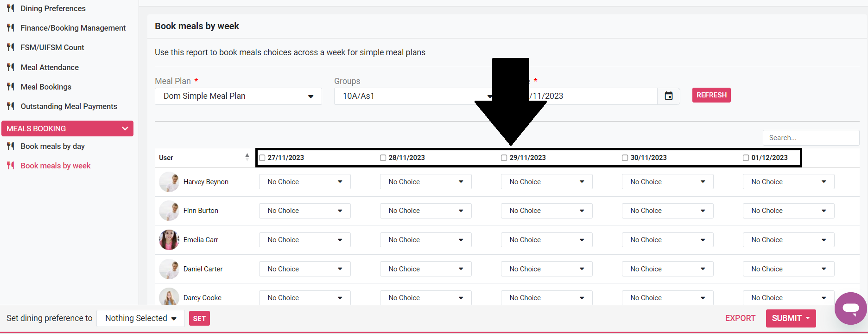Click Emelia Carr's profile picture

(169, 240)
